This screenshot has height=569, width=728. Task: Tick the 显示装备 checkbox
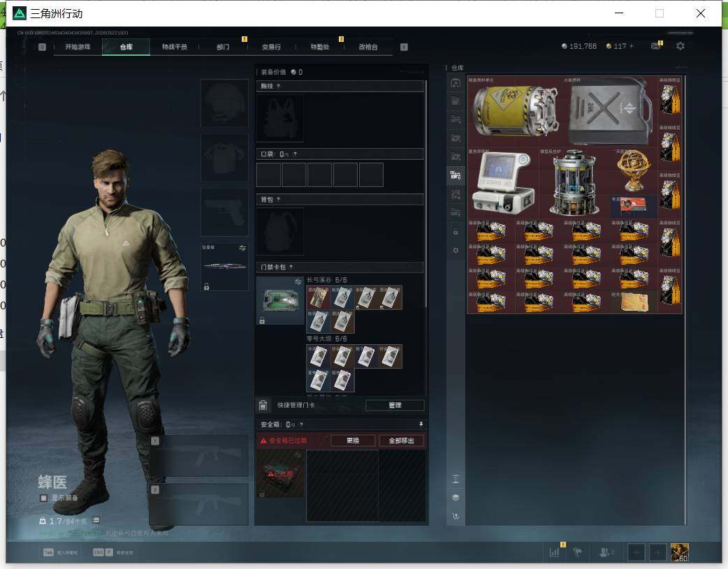(43, 498)
